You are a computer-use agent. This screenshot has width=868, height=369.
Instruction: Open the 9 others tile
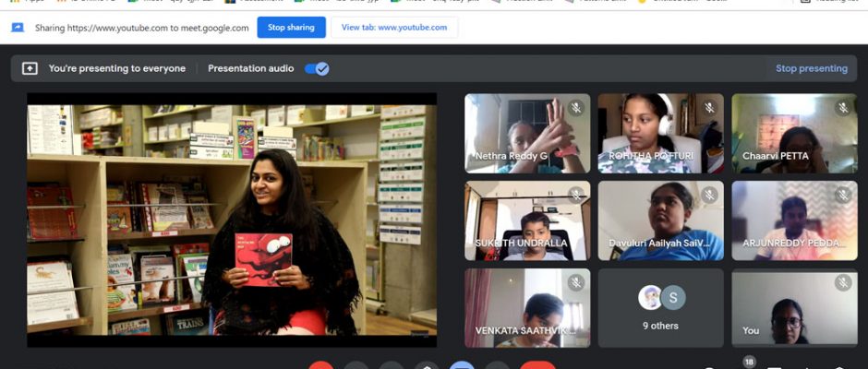click(660, 308)
